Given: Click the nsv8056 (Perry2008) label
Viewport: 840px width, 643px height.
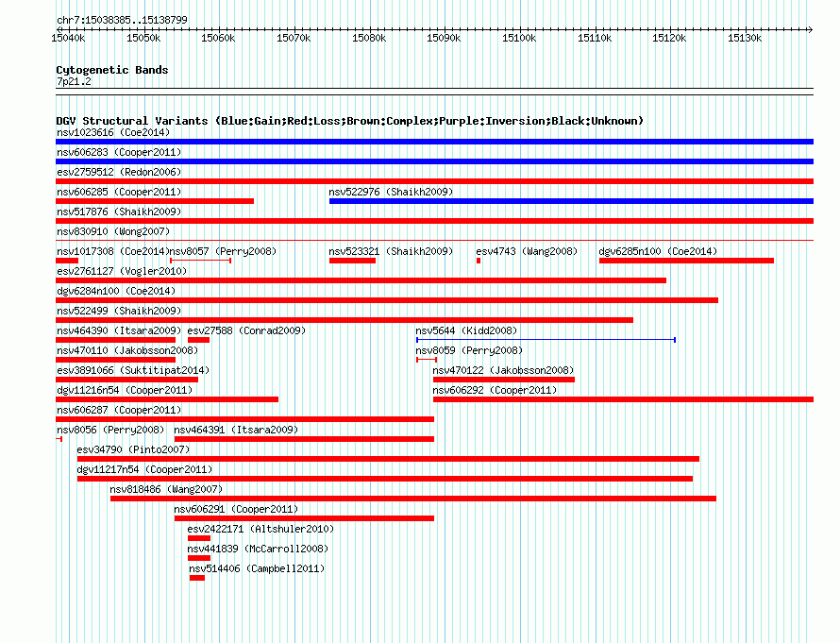Looking at the screenshot, I should 110,430.
